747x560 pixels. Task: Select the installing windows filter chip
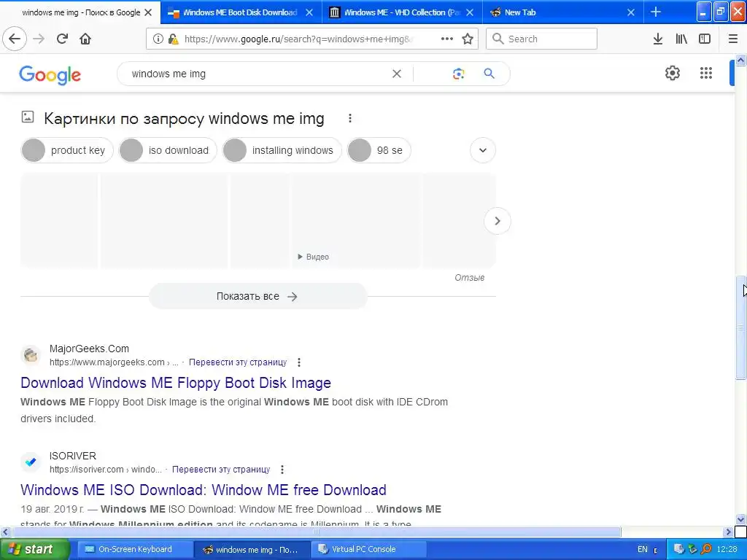(282, 150)
